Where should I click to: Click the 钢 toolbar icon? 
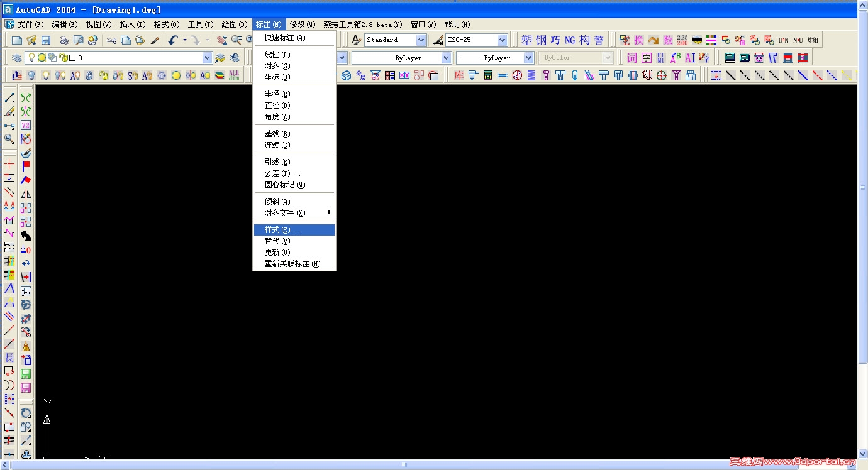541,40
